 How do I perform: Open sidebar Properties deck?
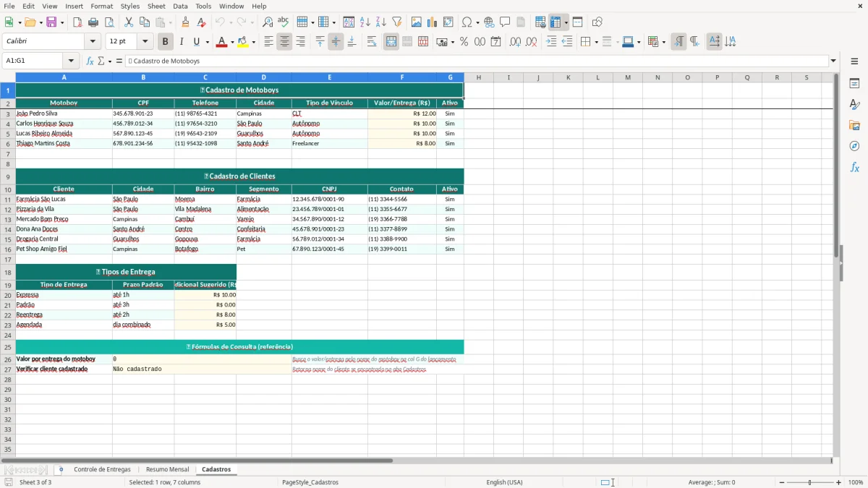pyautogui.click(x=854, y=84)
